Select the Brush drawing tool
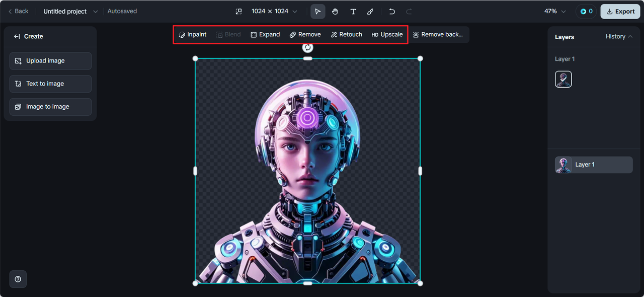The height and width of the screenshot is (297, 644). 370,11
